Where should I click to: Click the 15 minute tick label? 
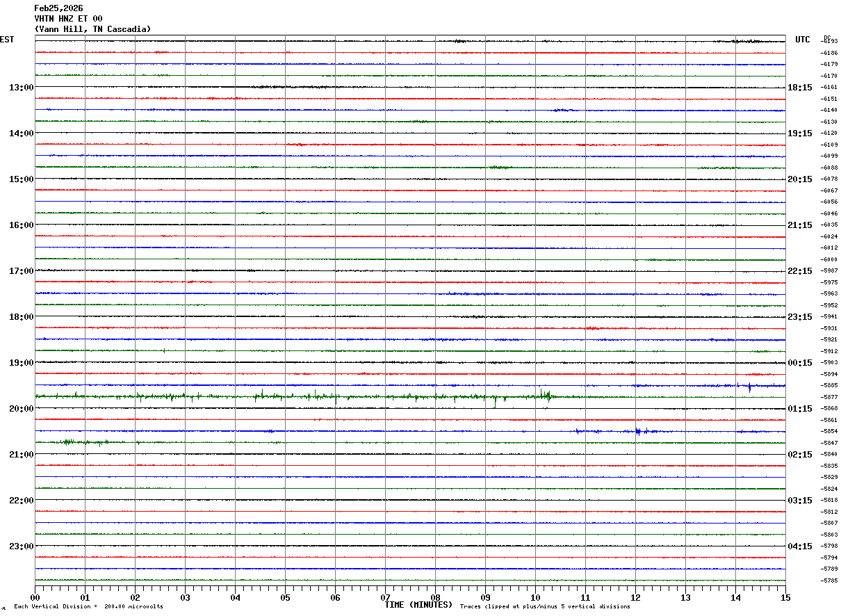point(785,598)
